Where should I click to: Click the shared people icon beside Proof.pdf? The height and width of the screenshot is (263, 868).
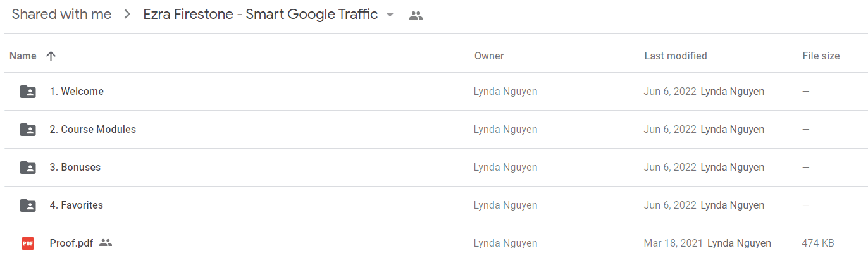click(106, 243)
